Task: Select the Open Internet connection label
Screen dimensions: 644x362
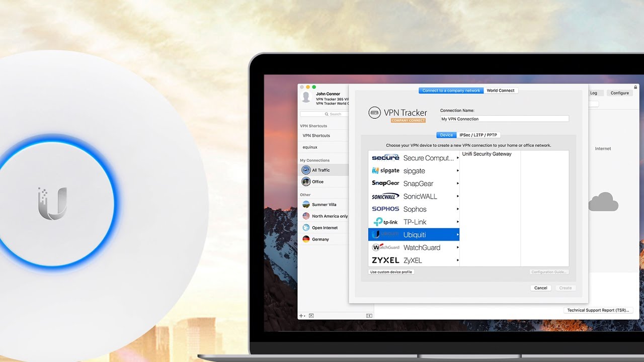Action: 325,228
